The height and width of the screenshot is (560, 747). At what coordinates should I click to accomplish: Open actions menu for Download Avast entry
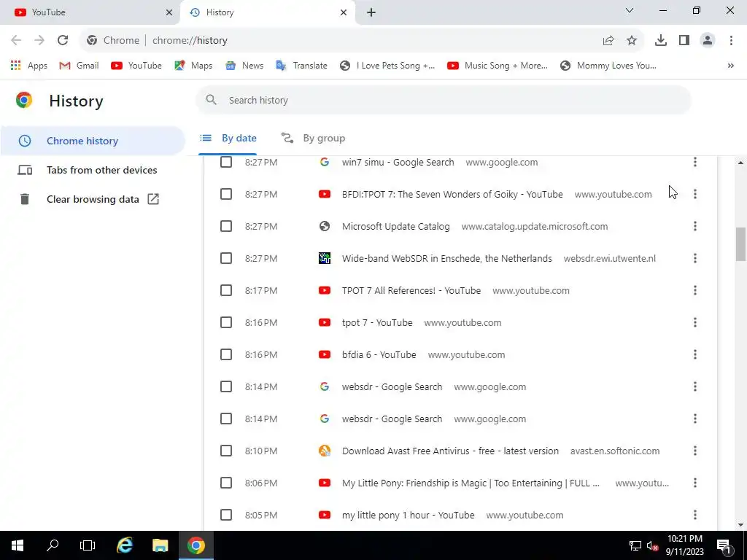pyautogui.click(x=695, y=451)
